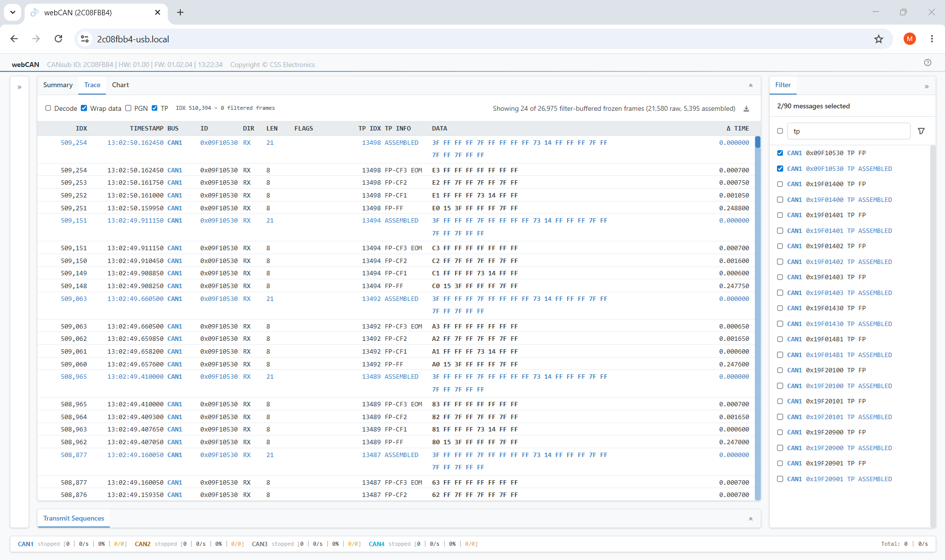This screenshot has height=560, width=945.
Task: Apply the filter funnel icon
Action: point(921,131)
